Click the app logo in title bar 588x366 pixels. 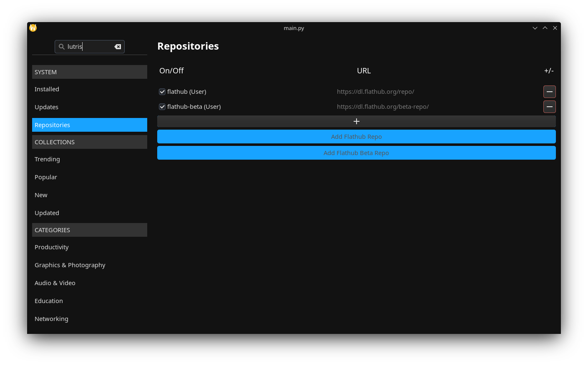point(33,28)
